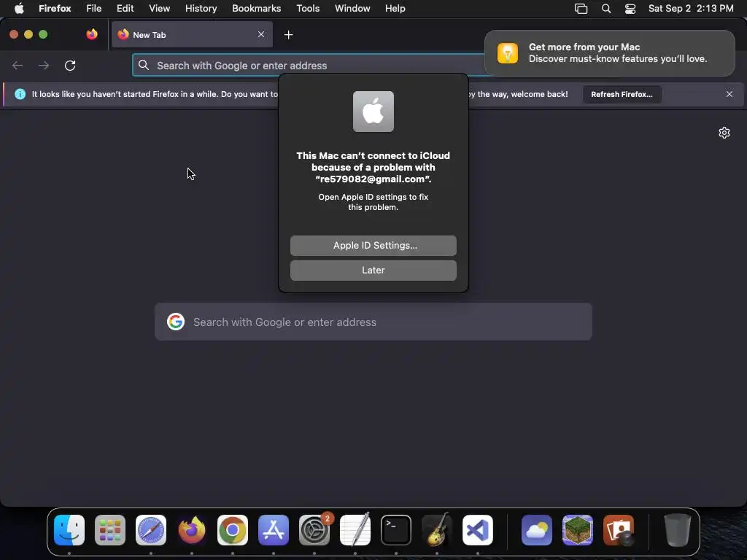
Task: Open the Tools menu
Action: [308, 9]
